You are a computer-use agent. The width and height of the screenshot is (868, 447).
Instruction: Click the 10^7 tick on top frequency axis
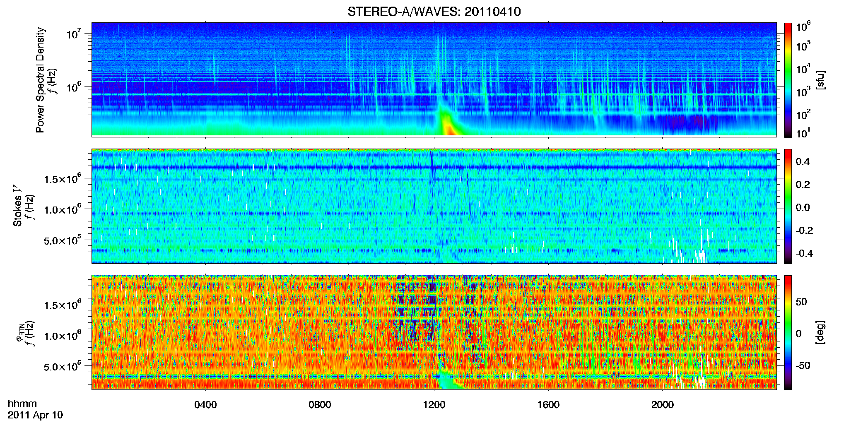coord(74,34)
